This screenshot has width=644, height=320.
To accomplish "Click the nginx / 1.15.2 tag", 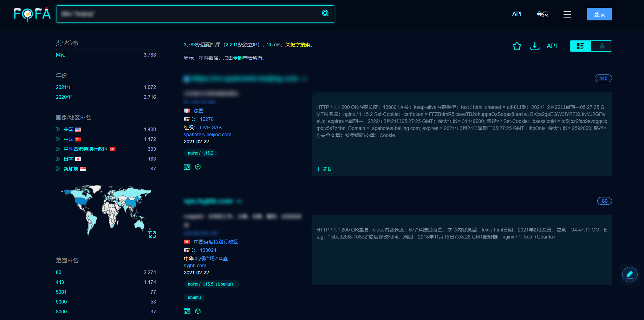I will [200, 153].
